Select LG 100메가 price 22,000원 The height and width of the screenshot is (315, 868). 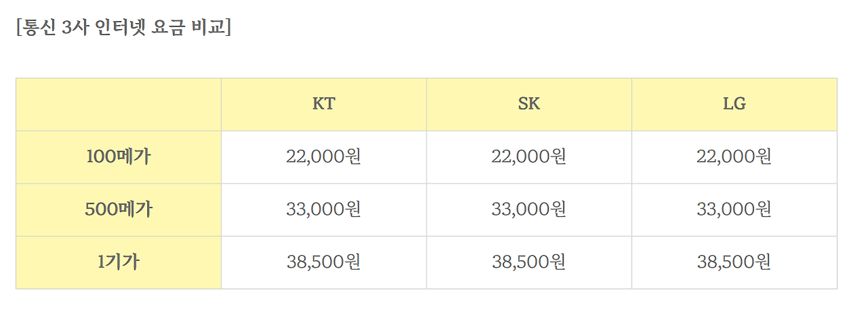click(734, 157)
